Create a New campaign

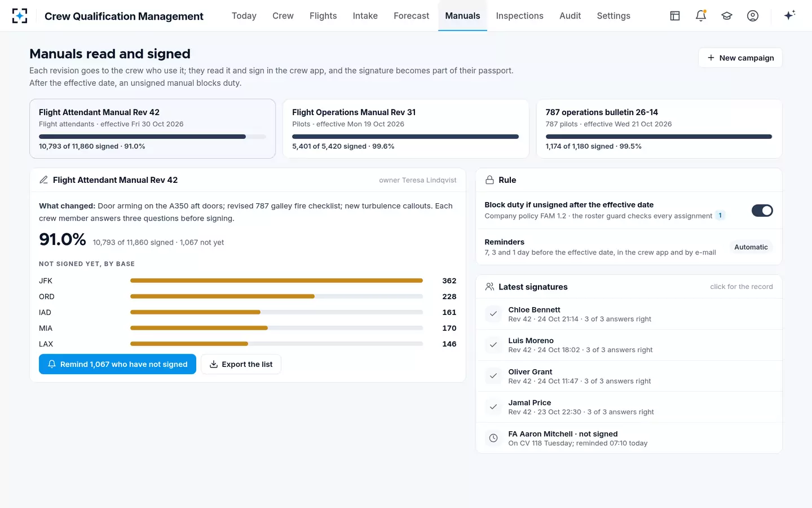(740, 58)
